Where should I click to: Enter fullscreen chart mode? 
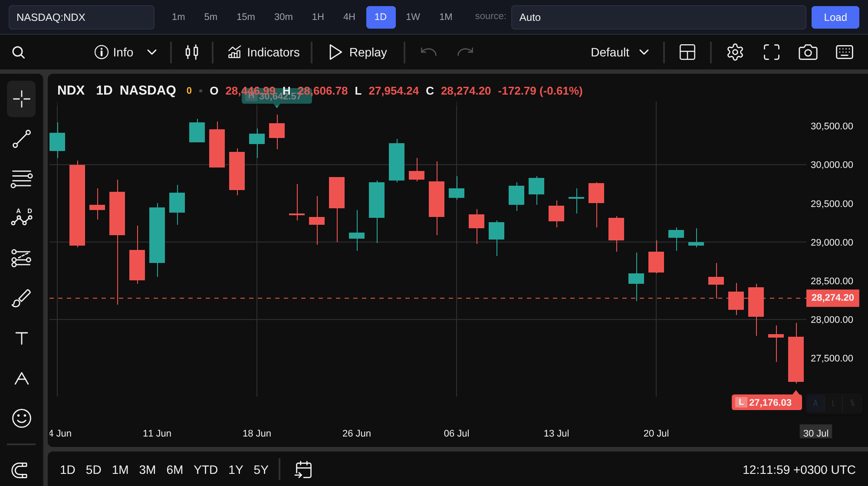tap(772, 53)
